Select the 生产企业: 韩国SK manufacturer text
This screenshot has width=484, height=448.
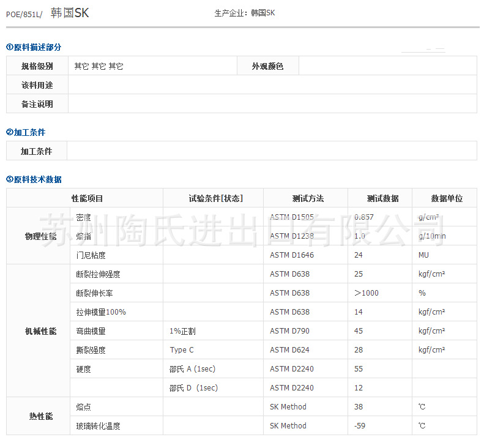click(x=245, y=13)
